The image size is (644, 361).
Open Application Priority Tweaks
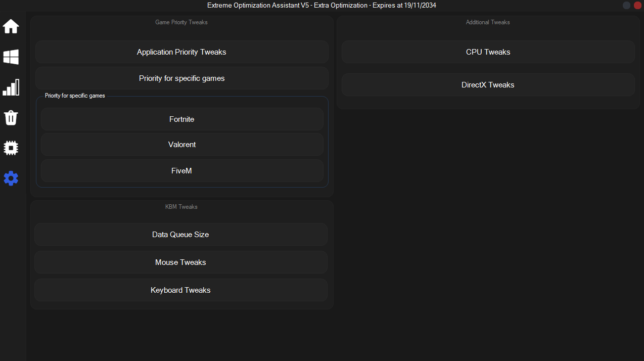point(181,52)
